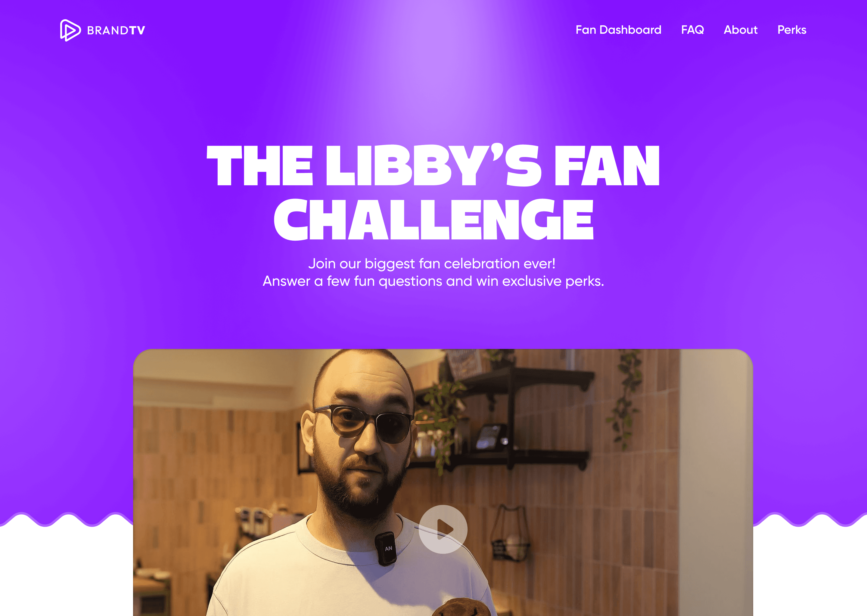Image resolution: width=867 pixels, height=616 pixels.
Task: Click the word CHALLENGE in the headline
Action: [433, 220]
